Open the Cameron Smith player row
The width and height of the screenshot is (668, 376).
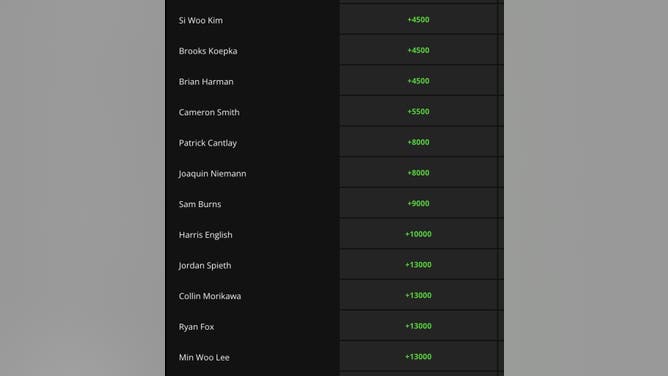(334, 112)
